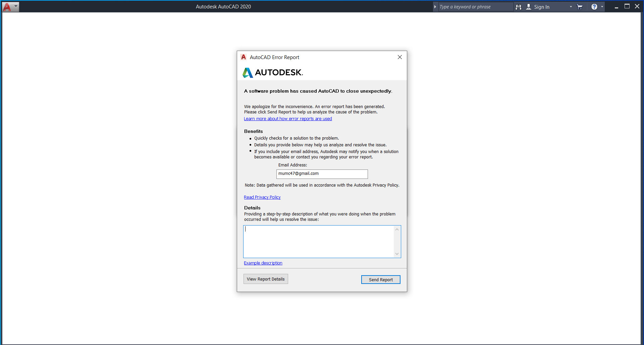
Task: Click the Sign In user icon
Action: (x=529, y=7)
